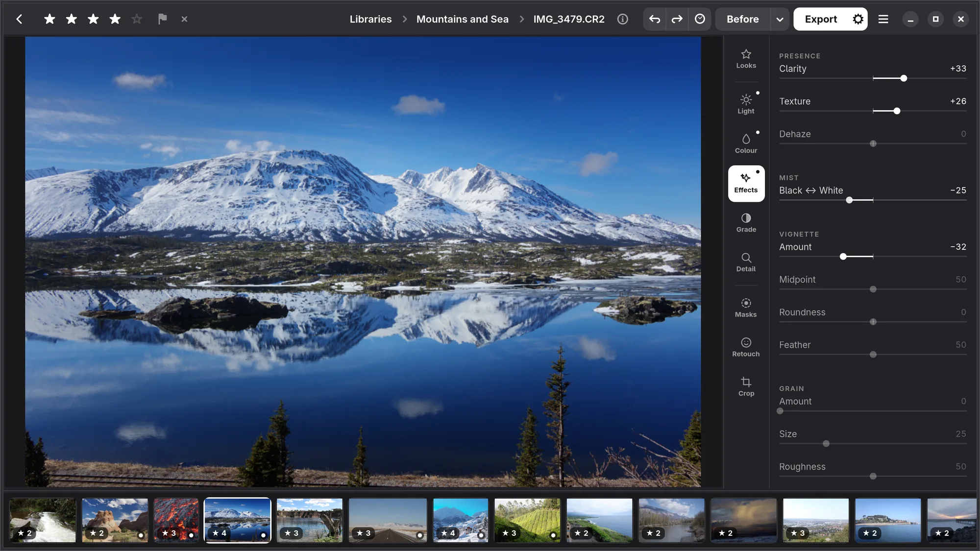Image resolution: width=980 pixels, height=551 pixels.
Task: Open the Libraries breadcrumb
Action: [370, 19]
